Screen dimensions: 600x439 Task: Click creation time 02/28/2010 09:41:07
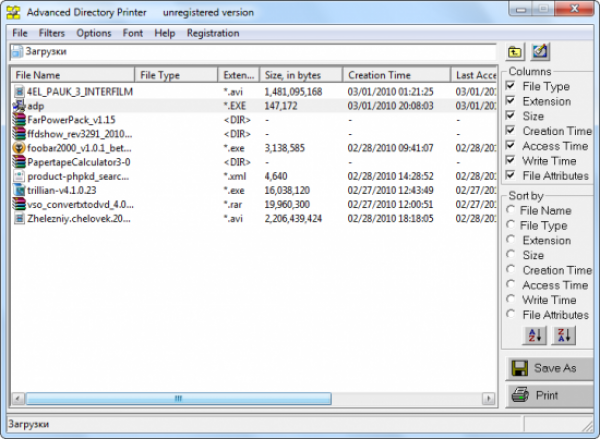390,148
